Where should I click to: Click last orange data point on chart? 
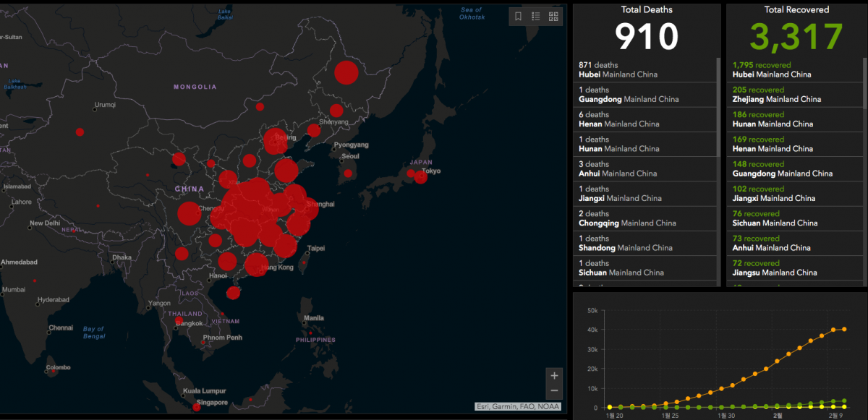(x=844, y=329)
